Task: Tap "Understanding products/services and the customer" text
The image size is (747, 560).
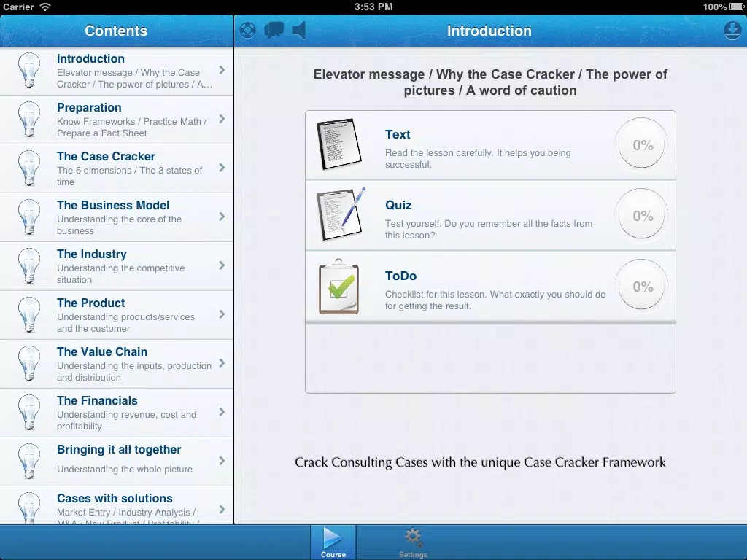Action: pos(125,323)
